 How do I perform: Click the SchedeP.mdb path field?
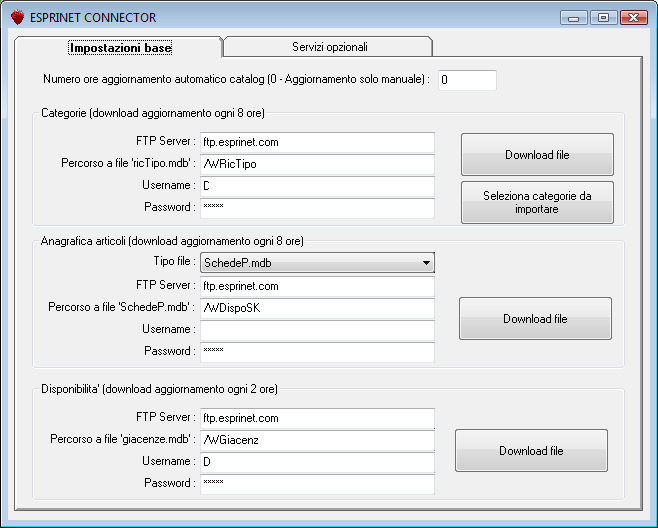click(317, 308)
